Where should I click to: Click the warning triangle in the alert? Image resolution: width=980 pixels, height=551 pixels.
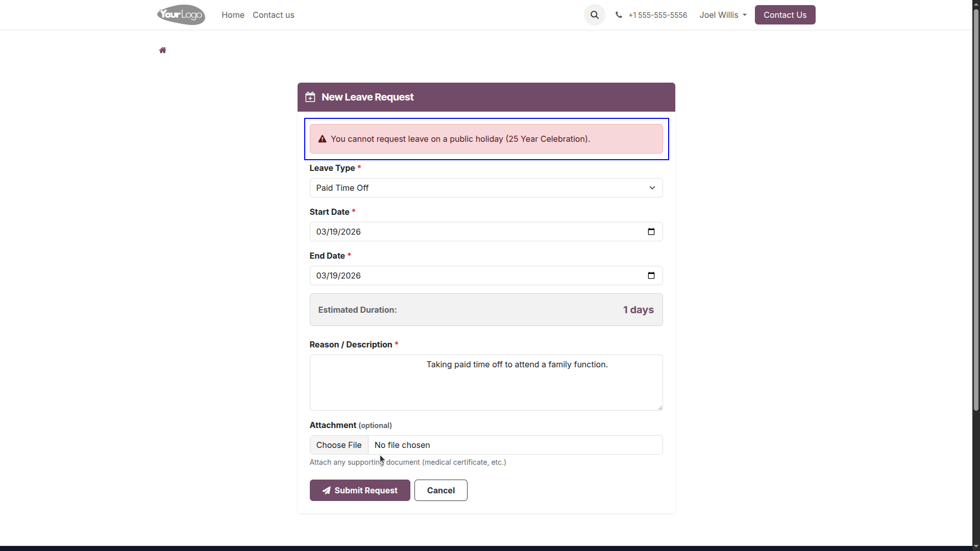[322, 139]
